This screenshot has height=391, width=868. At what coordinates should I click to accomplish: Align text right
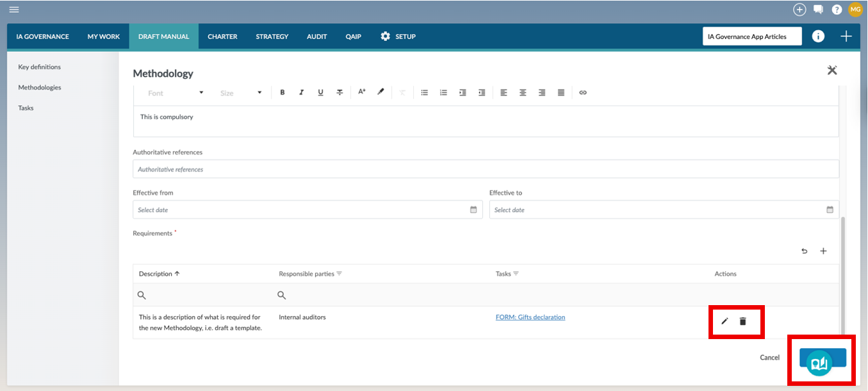(542, 92)
